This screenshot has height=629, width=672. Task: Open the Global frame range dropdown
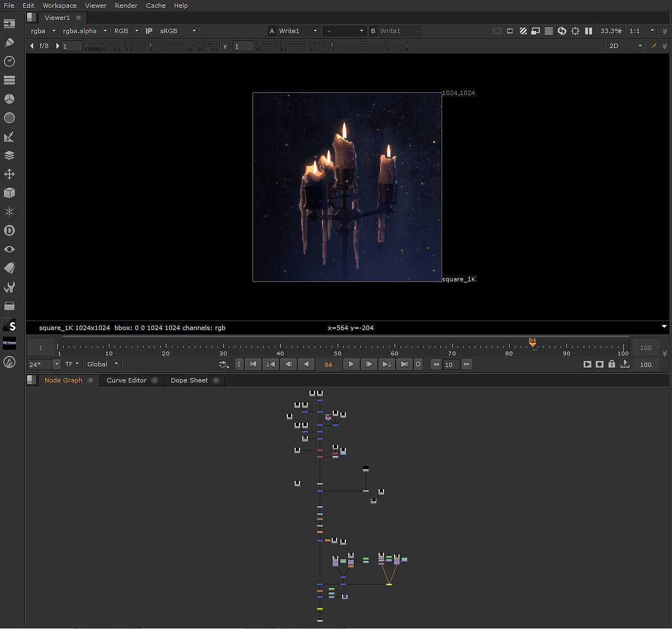click(x=102, y=364)
